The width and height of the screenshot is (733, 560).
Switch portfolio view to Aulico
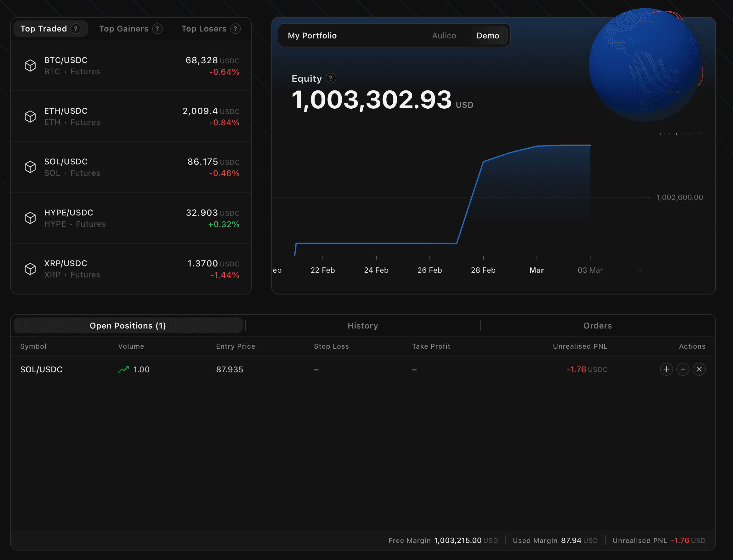(x=444, y=35)
